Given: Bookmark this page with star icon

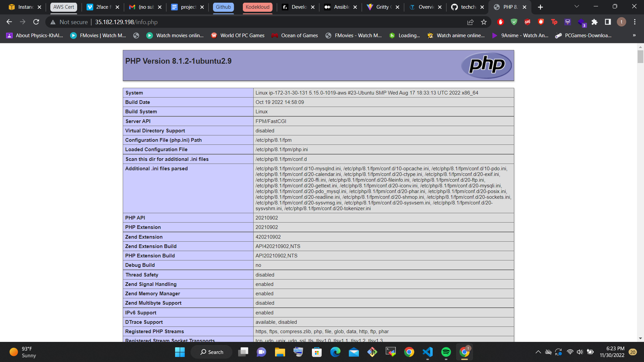Looking at the screenshot, I should click(484, 22).
